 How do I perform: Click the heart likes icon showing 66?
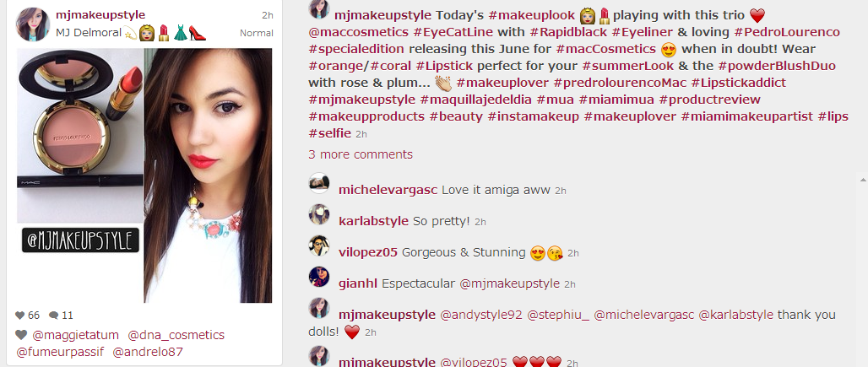pos(20,316)
